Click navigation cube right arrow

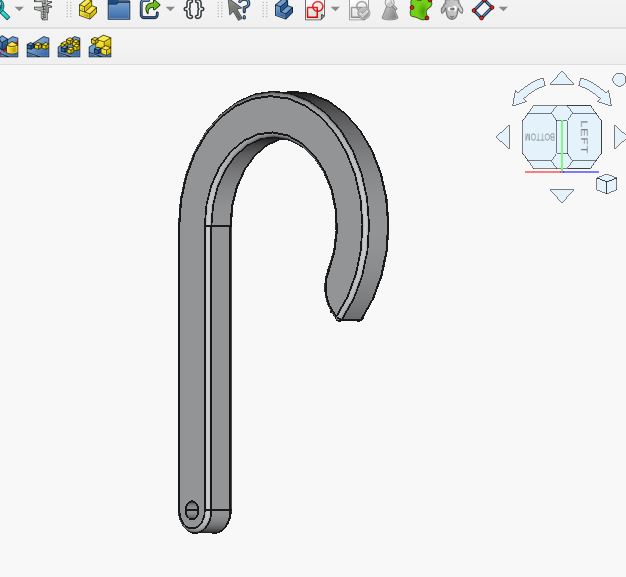620,137
